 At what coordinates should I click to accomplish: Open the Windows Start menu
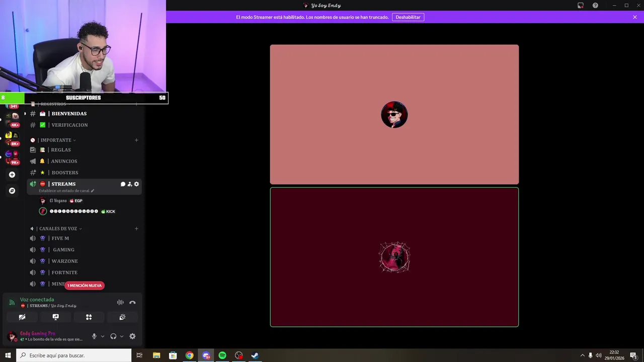coord(8,355)
